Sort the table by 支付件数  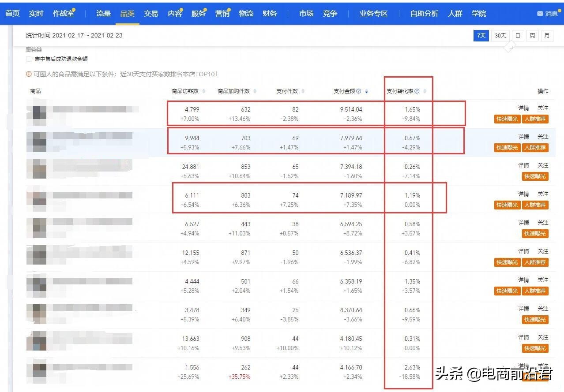(x=302, y=91)
